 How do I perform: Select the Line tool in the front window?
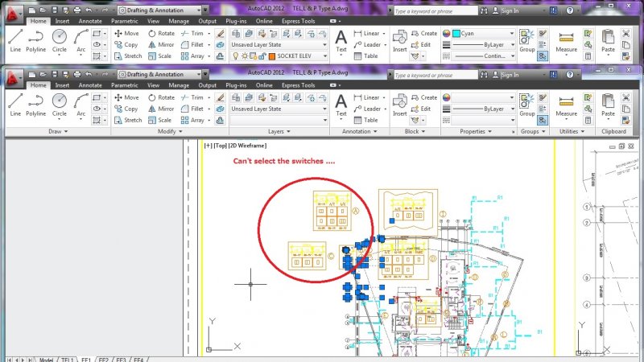15,105
